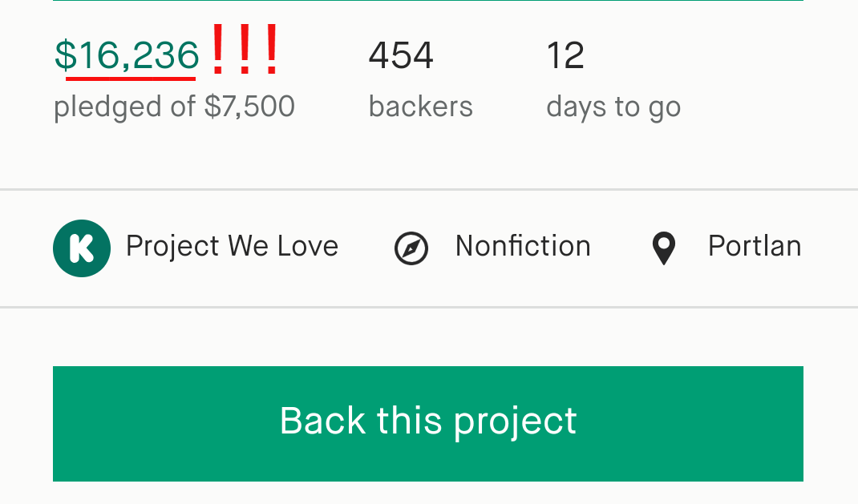Select the $16,236 pledged amount

(x=127, y=55)
